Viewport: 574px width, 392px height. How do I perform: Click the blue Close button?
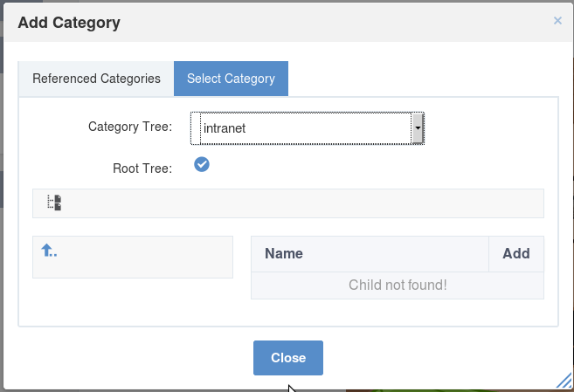[288, 358]
